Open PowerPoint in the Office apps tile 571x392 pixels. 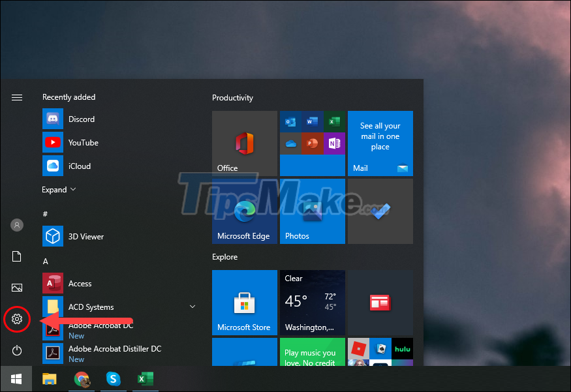(x=313, y=143)
